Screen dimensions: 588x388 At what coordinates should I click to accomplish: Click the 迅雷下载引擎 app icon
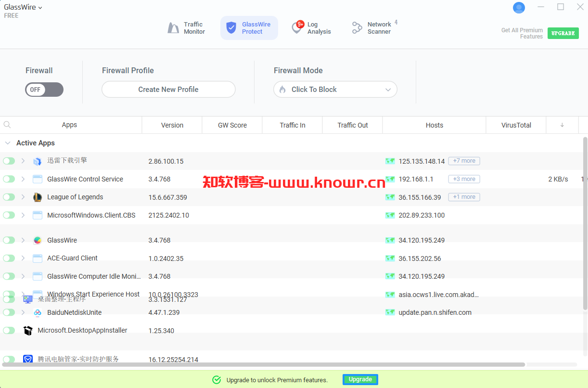(x=38, y=161)
